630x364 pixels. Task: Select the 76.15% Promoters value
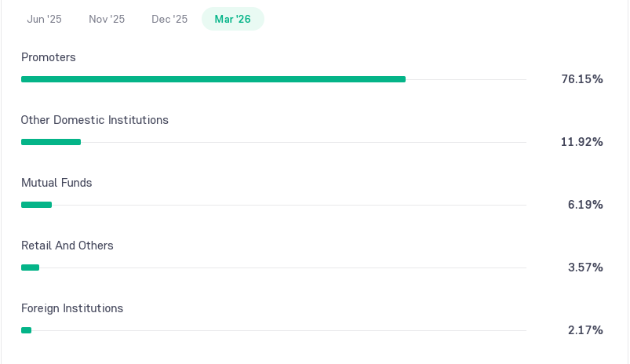pyautogui.click(x=582, y=79)
